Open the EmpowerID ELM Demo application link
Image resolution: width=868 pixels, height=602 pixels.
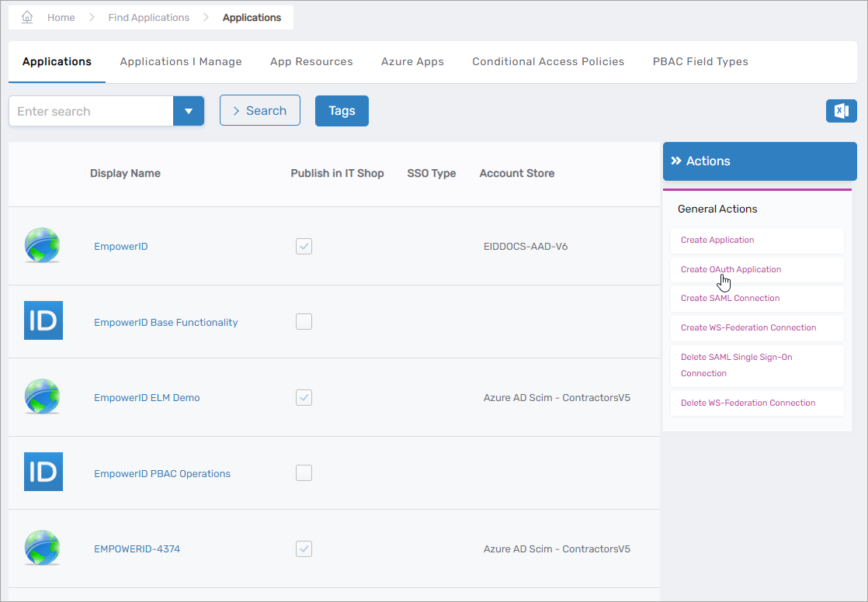[147, 397]
